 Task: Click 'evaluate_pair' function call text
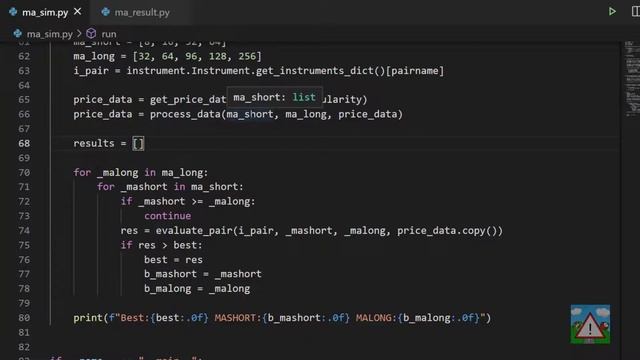[193, 231]
